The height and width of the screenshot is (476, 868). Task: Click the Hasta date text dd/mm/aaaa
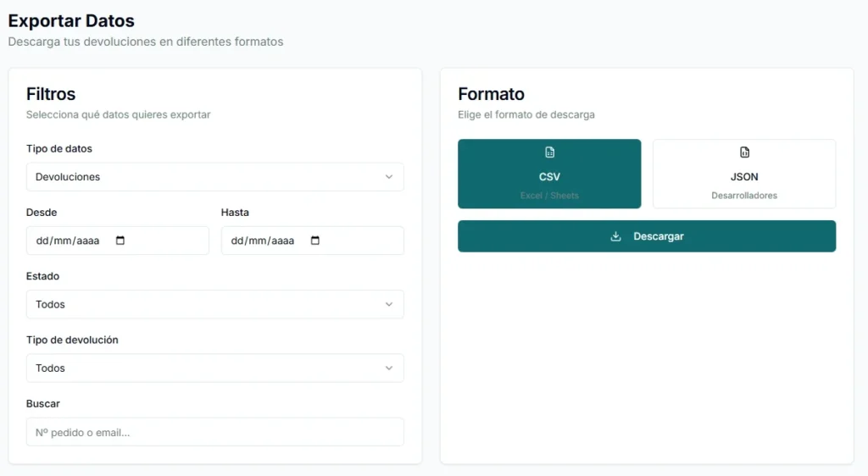point(263,241)
